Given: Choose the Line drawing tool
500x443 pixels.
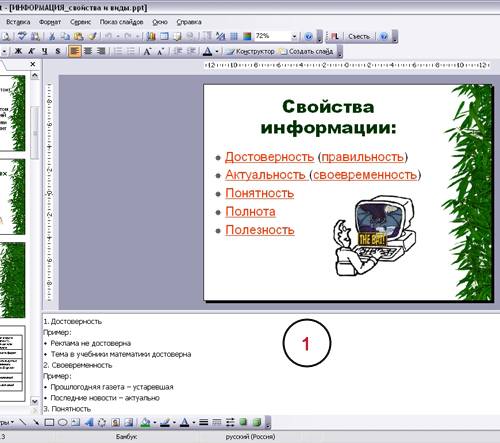Looking at the screenshot, I should (23, 423).
